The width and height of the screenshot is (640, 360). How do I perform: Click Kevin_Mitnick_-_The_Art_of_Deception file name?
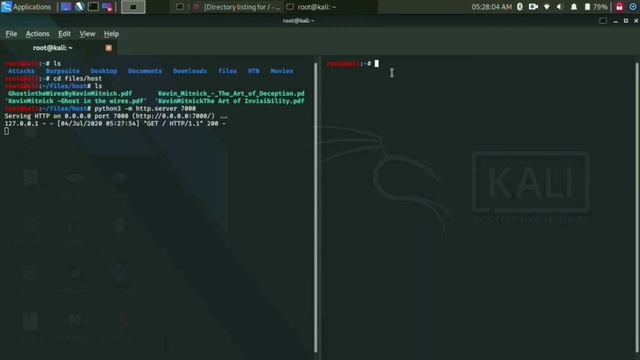pos(231,93)
